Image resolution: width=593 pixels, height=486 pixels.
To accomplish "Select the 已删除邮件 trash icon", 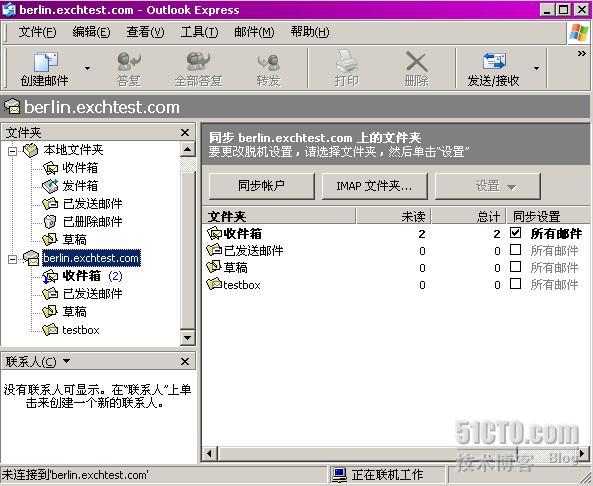I will click(x=50, y=222).
